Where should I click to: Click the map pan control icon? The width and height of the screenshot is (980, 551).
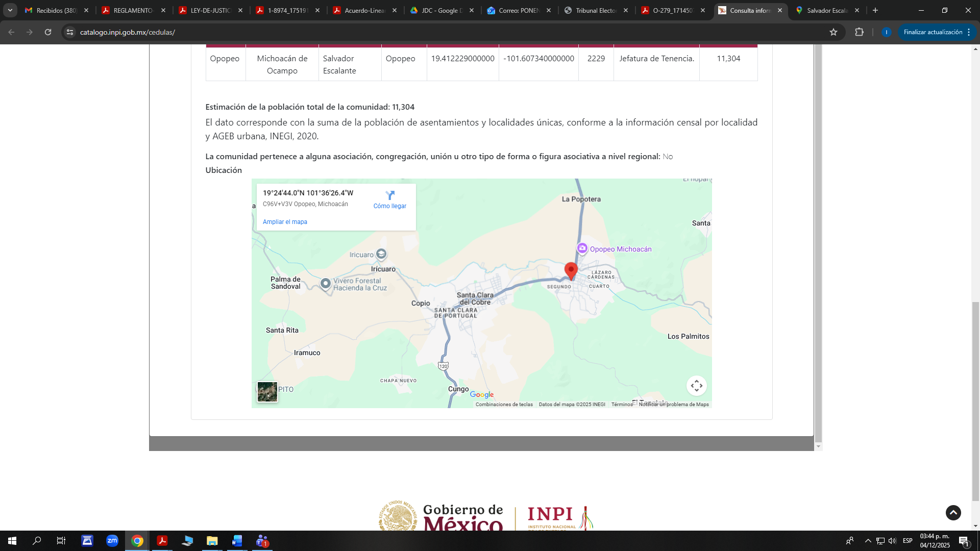point(697,385)
